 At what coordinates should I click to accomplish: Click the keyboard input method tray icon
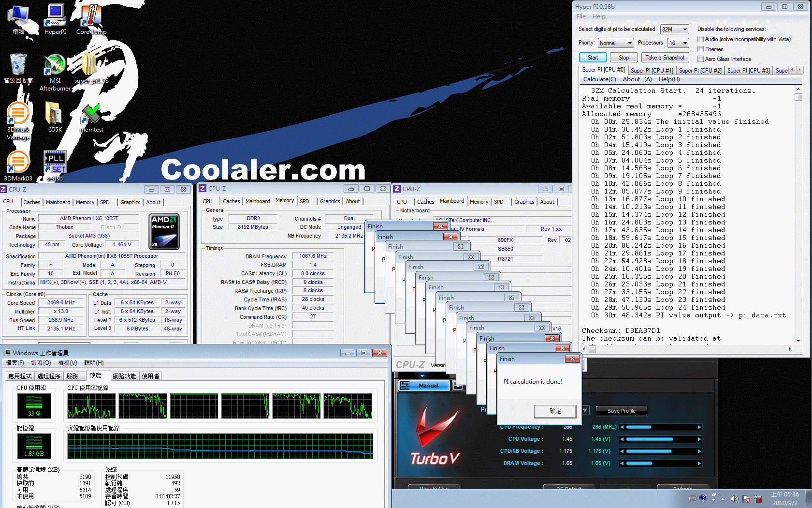[693, 498]
